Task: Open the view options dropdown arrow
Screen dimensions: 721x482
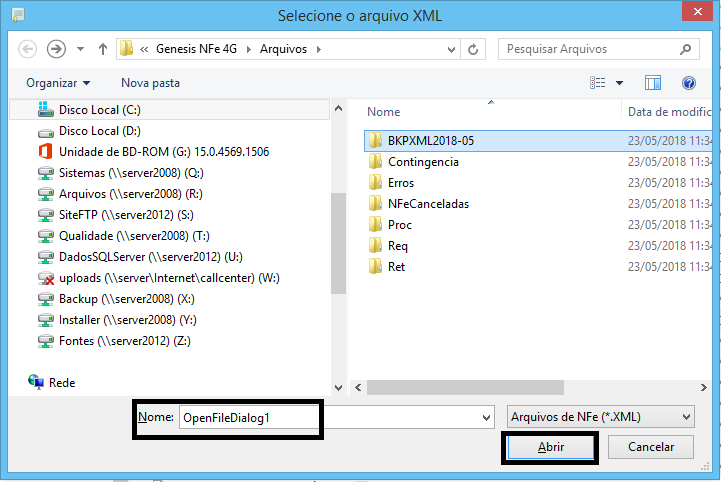Action: click(620, 83)
